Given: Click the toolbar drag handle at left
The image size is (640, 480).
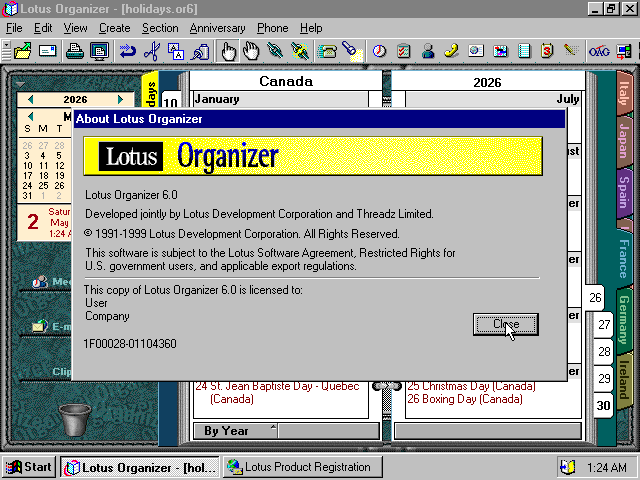Looking at the screenshot, I should tap(6, 51).
